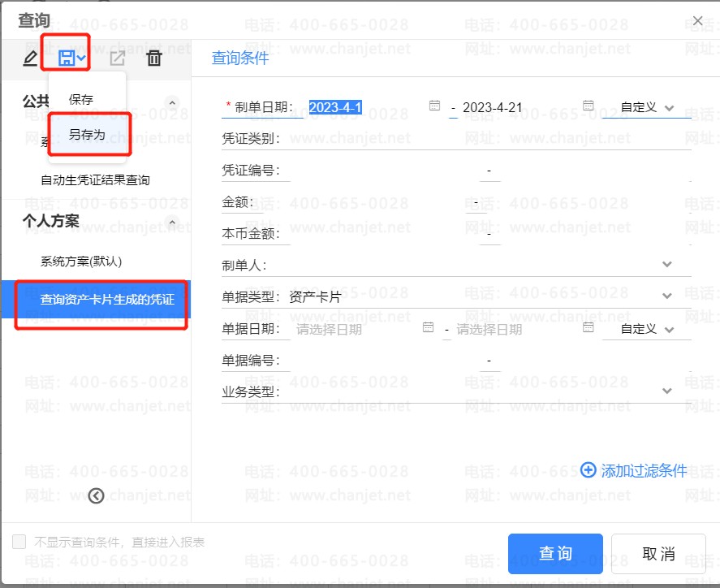Collapse left panel with circled arrow

coord(96,495)
